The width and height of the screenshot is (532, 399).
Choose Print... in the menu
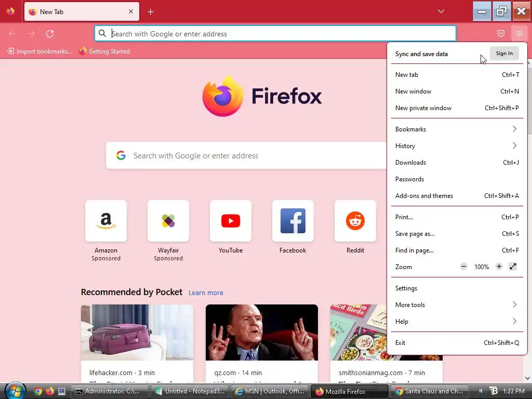click(457, 217)
